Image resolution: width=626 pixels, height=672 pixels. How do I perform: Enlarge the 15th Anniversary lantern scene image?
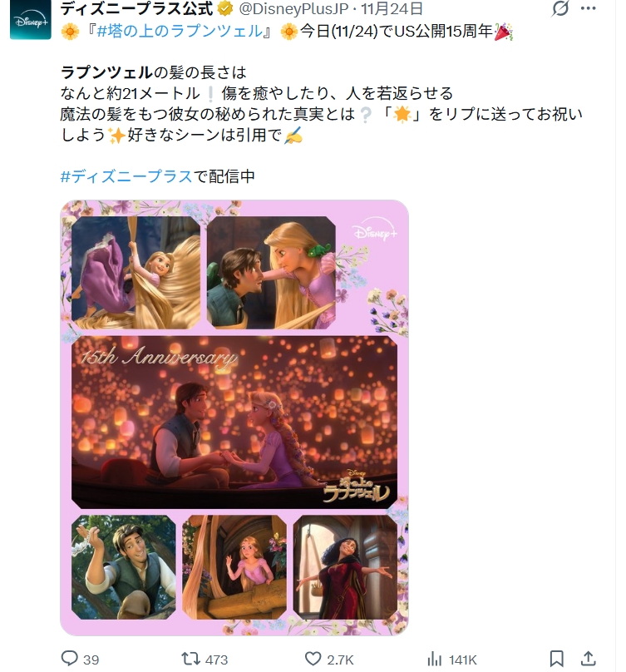[234, 422]
